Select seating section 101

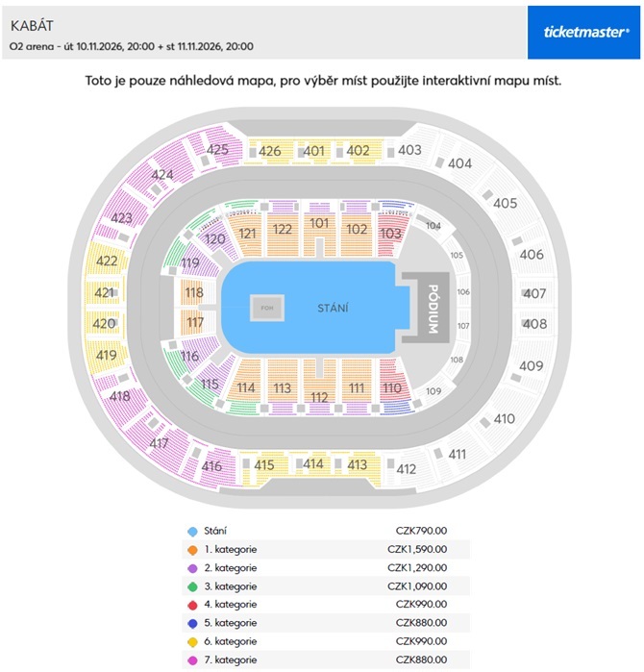coord(320,223)
